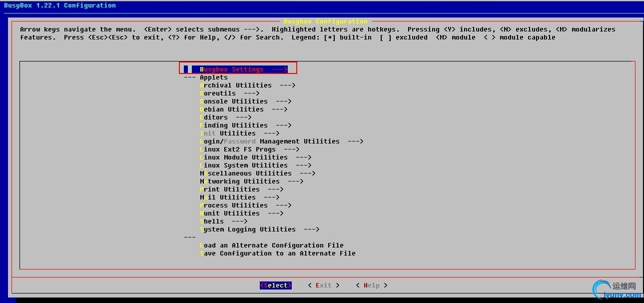Open Networking Utilities submenu

pos(252,181)
